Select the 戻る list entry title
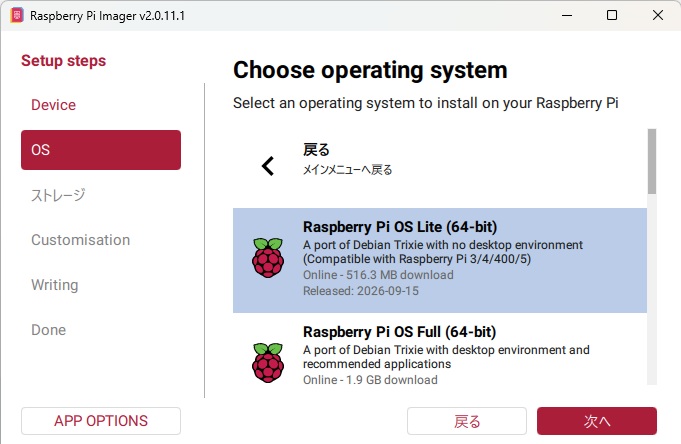The width and height of the screenshot is (681, 444). [316, 150]
